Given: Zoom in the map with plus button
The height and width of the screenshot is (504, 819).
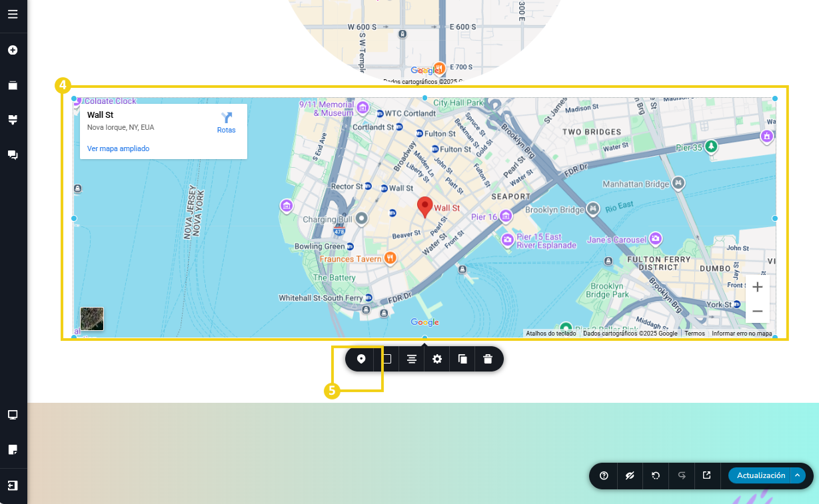Looking at the screenshot, I should [757, 287].
